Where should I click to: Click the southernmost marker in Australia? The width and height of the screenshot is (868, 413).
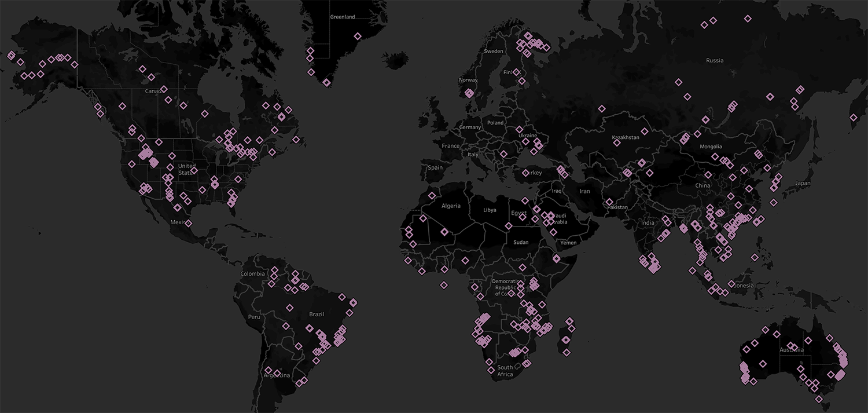click(819, 399)
